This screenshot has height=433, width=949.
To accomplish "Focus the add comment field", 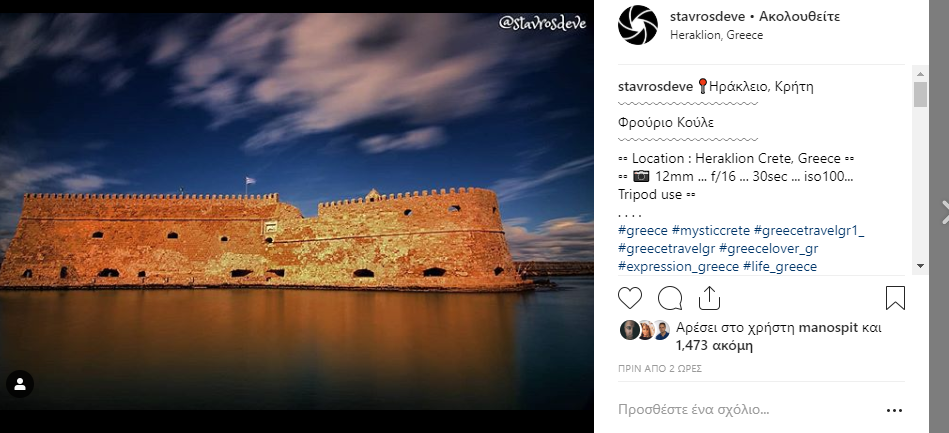I will [x=747, y=410].
